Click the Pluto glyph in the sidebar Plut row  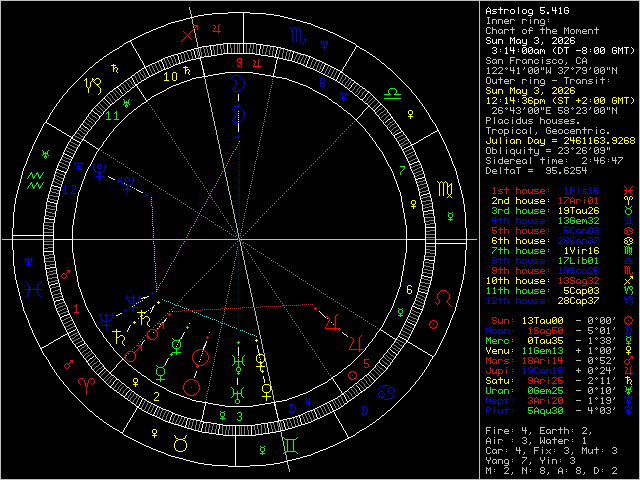[629, 411]
